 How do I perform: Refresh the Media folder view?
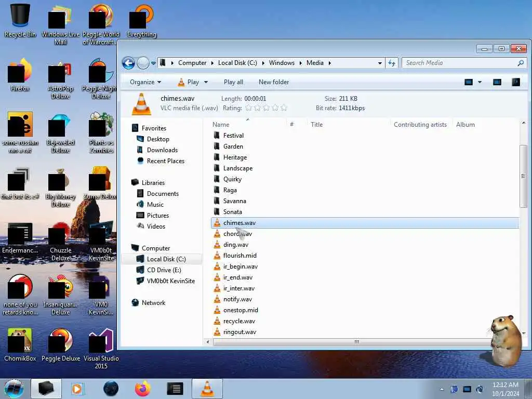(392, 63)
